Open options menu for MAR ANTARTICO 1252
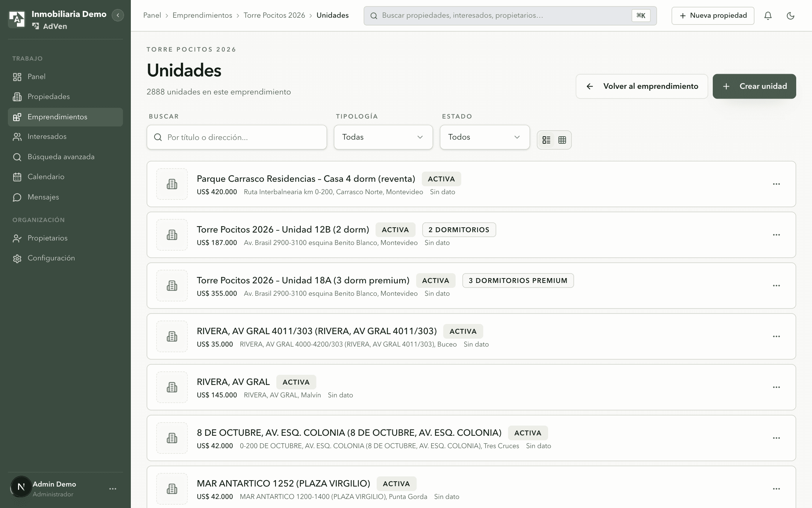 coord(776,489)
